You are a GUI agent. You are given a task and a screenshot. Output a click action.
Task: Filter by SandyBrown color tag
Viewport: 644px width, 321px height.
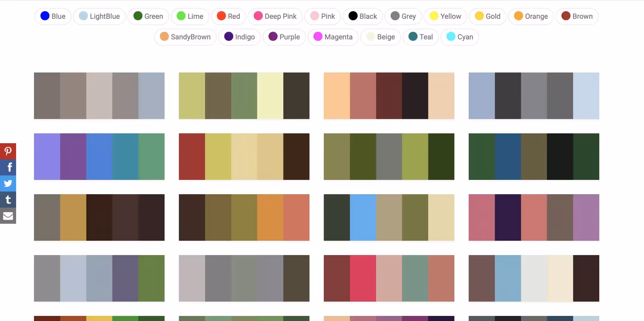coord(185,37)
